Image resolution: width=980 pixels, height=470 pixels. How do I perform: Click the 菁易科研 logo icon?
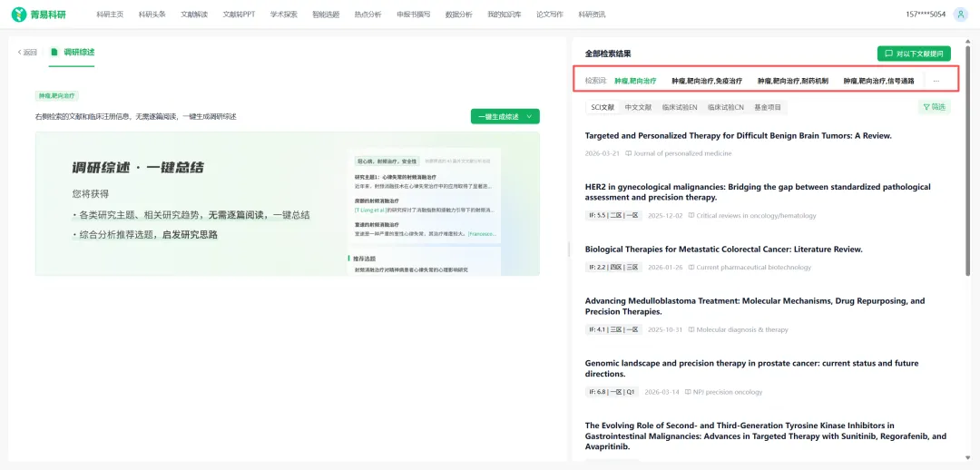[19, 15]
